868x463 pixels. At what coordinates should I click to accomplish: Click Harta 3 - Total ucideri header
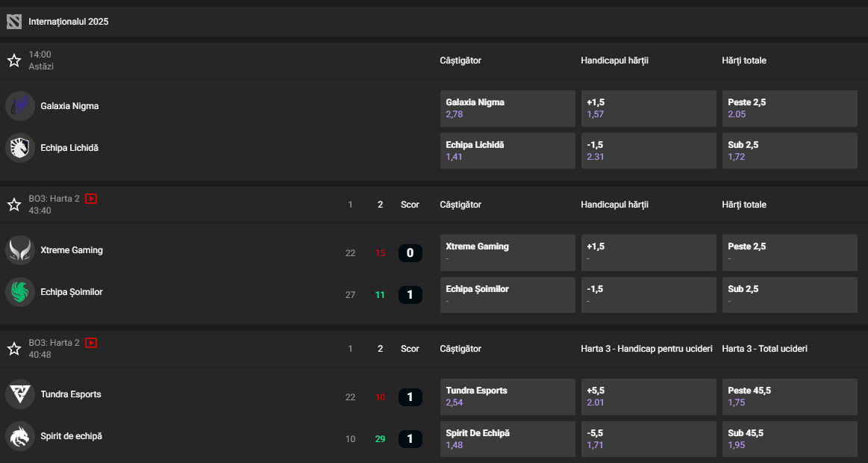(x=764, y=348)
